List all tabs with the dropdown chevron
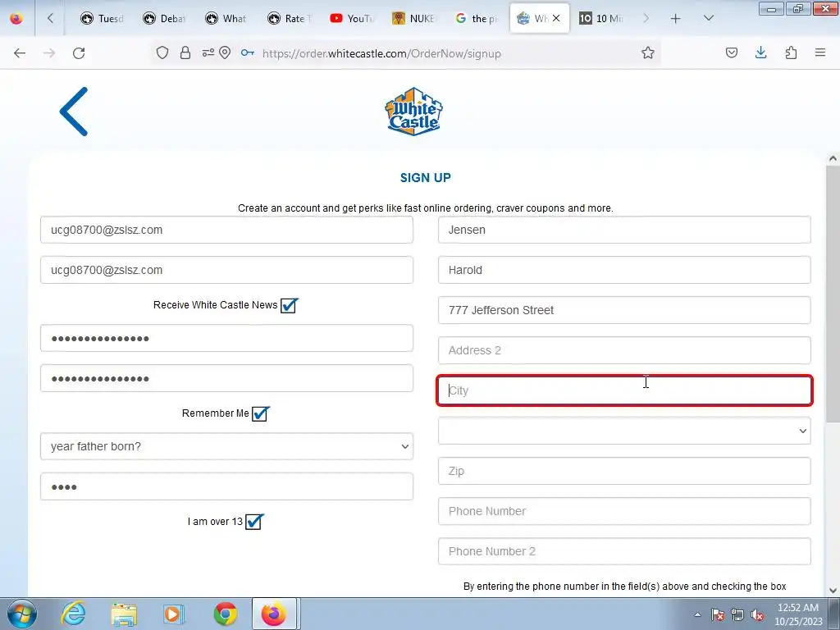This screenshot has height=630, width=840. tap(708, 19)
